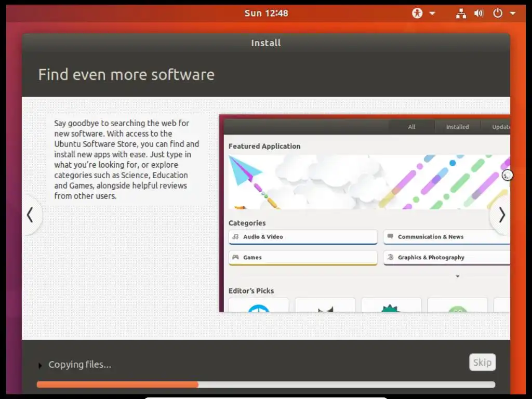532x399 pixels.
Task: Open the Audio & Video category
Action: [303, 237]
